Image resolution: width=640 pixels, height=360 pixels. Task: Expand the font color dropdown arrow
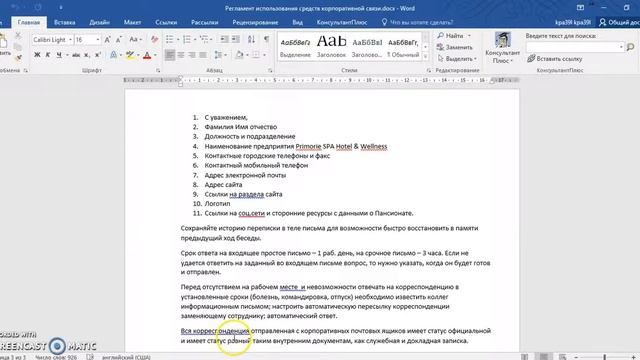[155, 55]
